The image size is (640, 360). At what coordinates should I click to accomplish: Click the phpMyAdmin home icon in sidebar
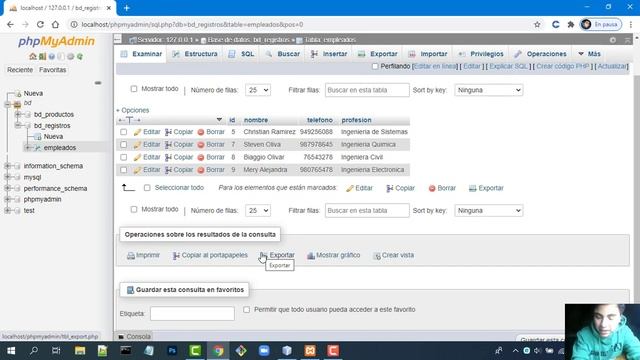point(33,56)
